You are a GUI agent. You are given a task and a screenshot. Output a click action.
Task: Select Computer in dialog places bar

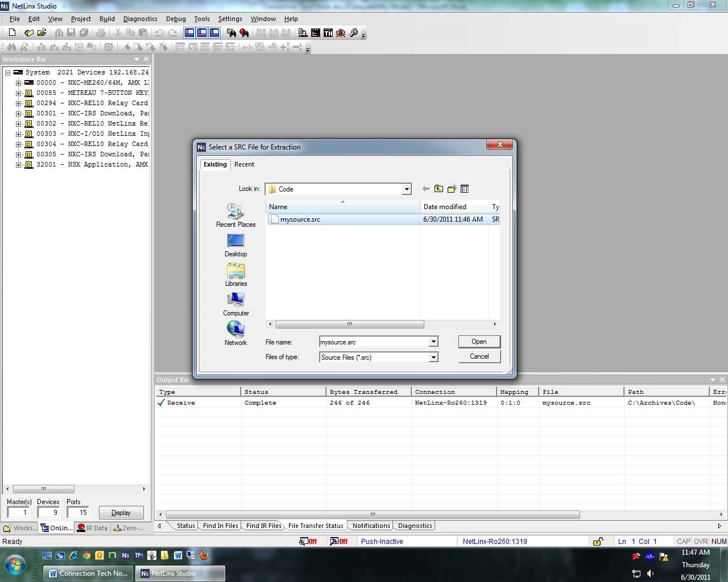point(235,305)
